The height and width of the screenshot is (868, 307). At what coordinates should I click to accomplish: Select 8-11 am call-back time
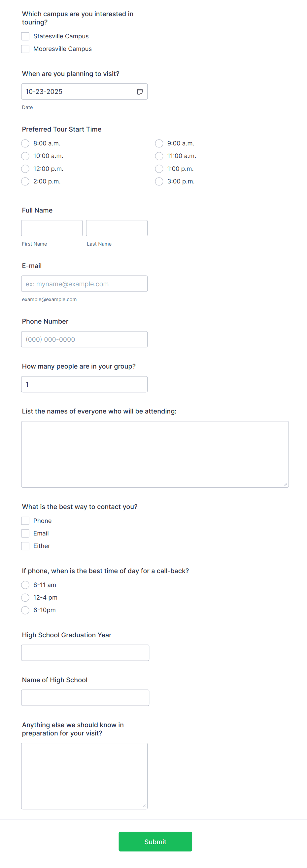[x=25, y=585]
